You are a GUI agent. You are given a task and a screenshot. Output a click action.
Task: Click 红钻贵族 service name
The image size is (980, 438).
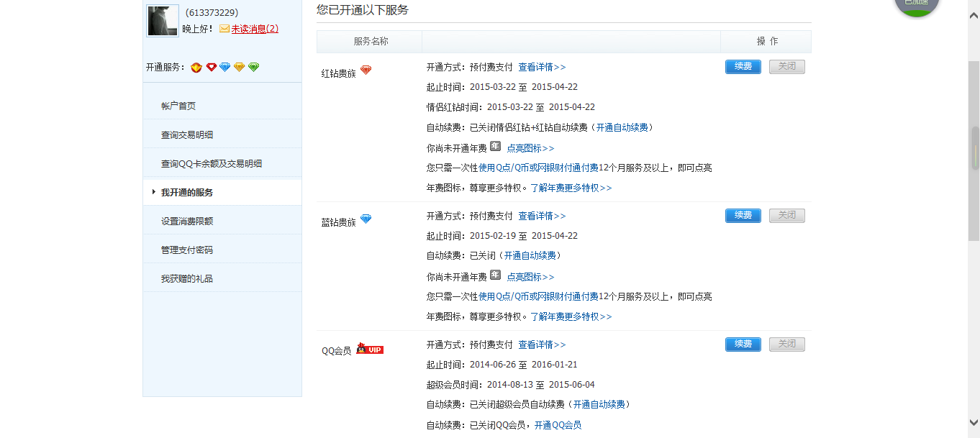(x=338, y=73)
